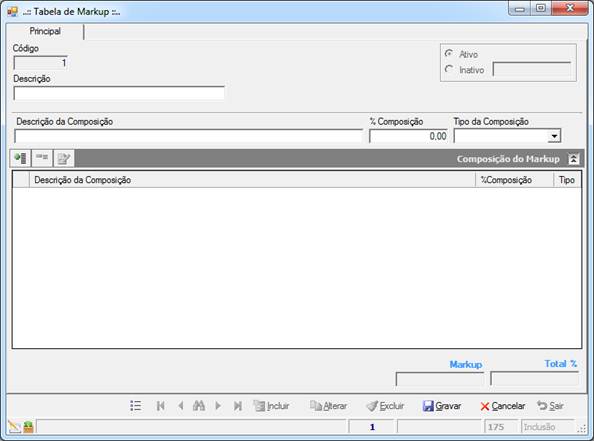Collapse the Composição do Markup panel

coord(574,159)
